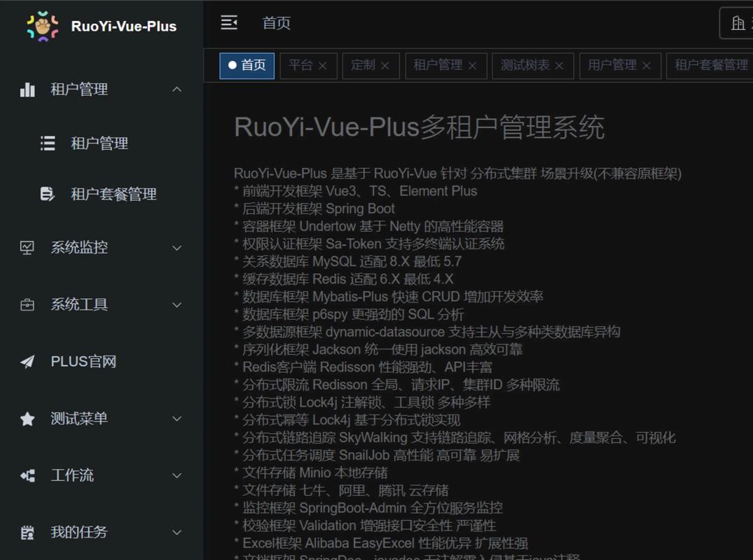Expand the 系统工具 menu chevron
Image resolution: width=753 pixels, height=560 pixels.
(177, 304)
